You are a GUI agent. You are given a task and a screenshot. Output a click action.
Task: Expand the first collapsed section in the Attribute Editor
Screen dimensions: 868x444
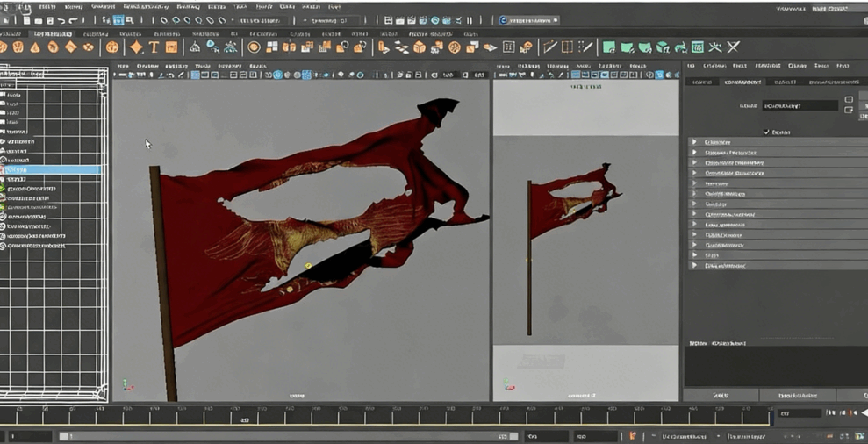pyautogui.click(x=694, y=142)
